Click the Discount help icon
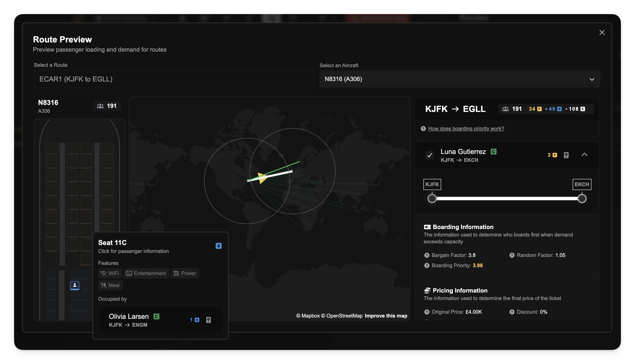Viewport: 635px width, 364px height. pyautogui.click(x=512, y=312)
